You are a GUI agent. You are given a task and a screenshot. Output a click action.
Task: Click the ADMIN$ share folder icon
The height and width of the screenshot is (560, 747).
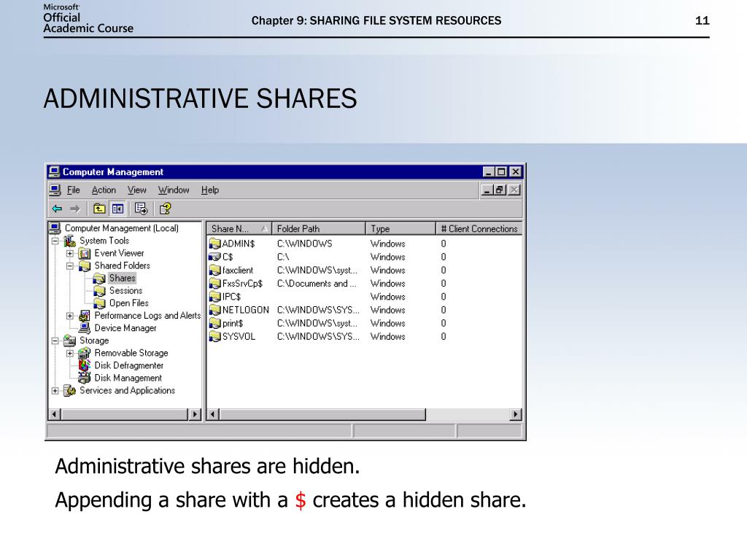tap(215, 244)
